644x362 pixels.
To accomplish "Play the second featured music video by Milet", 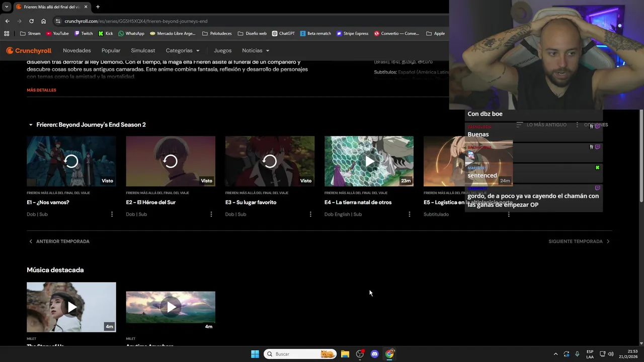I will 171,307.
